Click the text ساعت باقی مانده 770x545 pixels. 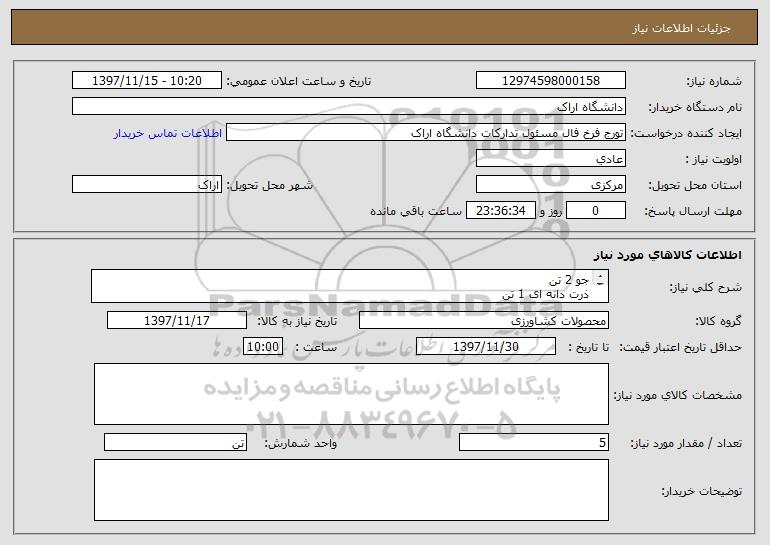tap(415, 211)
